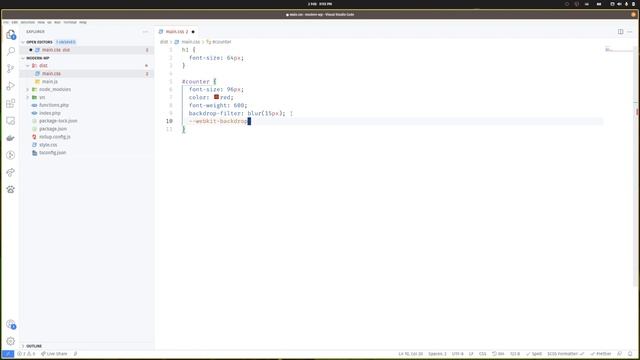Open the Edit menu
Image resolution: width=640 pixels, height=360 pixels.
(x=15, y=22)
